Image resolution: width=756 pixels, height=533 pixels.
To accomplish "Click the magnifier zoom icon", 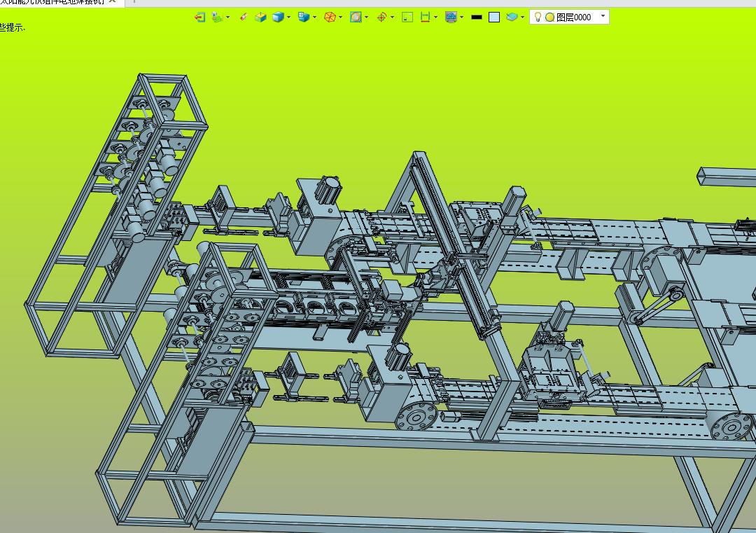I will [x=356, y=18].
